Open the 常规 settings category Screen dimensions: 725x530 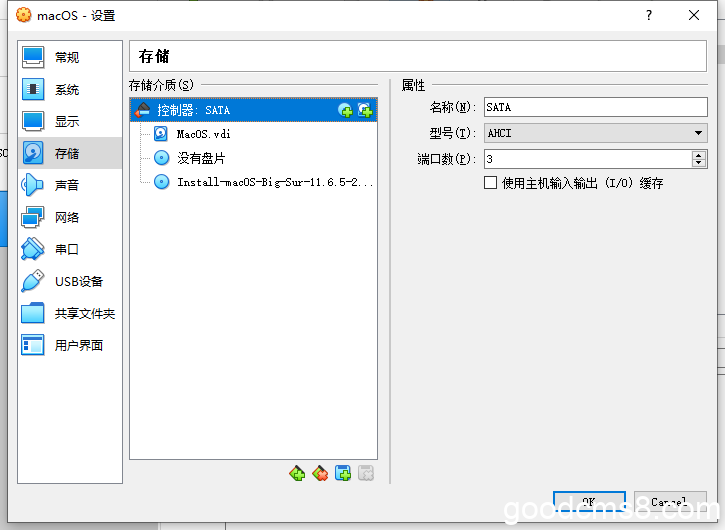click(x=70, y=57)
